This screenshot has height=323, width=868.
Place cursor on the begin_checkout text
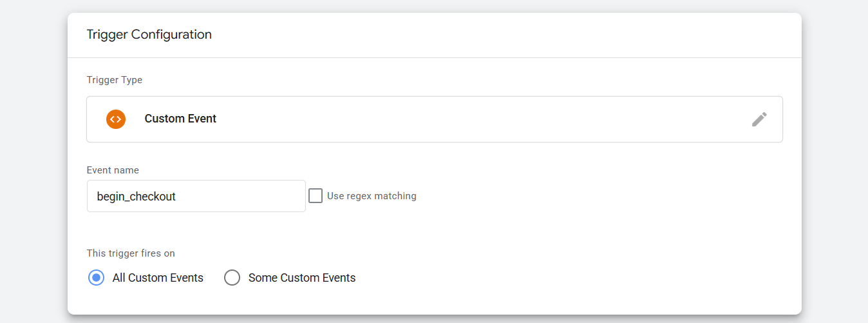tap(136, 197)
